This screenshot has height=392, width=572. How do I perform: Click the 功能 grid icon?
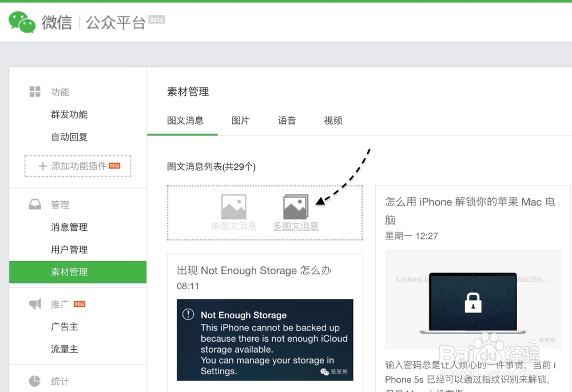(x=35, y=92)
